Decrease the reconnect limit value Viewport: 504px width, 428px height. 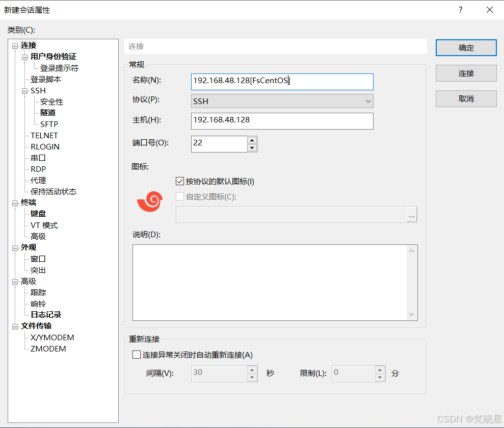(x=380, y=377)
